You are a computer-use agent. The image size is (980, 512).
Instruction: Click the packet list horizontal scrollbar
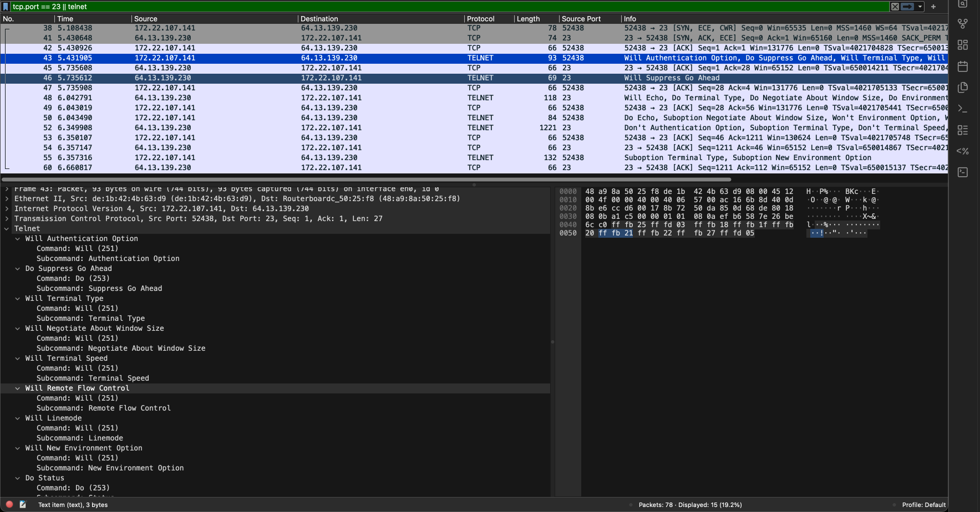(366, 180)
